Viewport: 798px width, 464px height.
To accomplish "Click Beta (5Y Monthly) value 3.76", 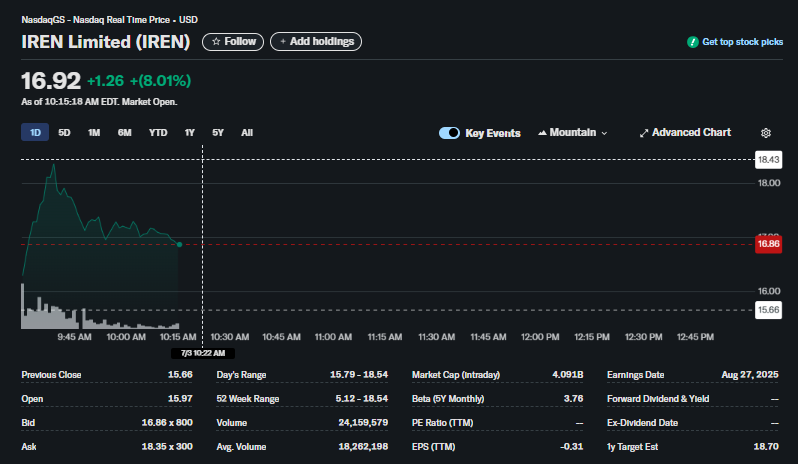I will [573, 399].
